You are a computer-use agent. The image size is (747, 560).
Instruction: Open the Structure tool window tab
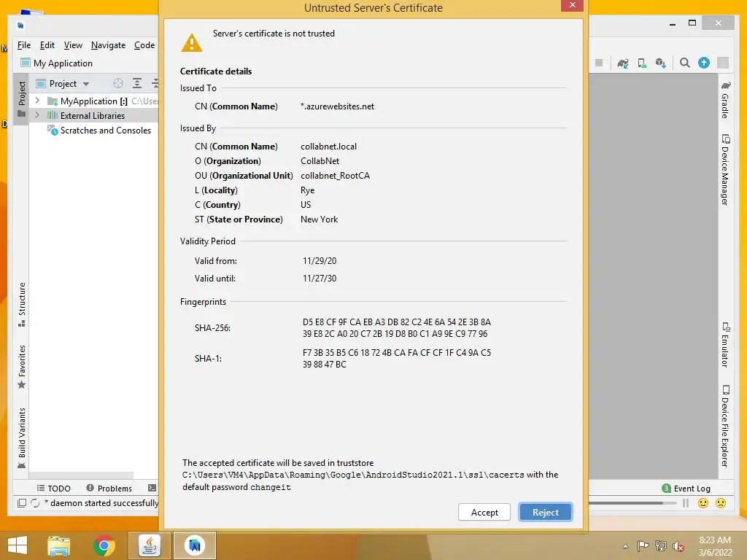(21, 304)
